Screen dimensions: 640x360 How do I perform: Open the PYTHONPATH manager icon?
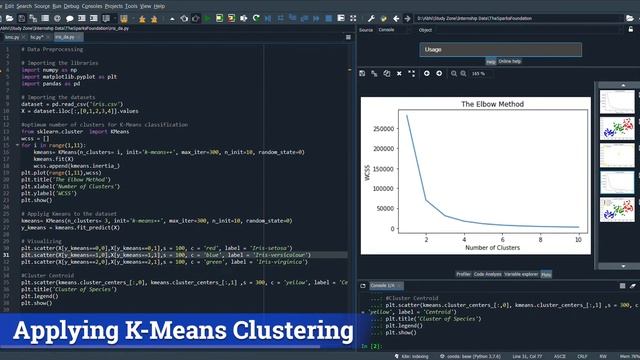(x=383, y=18)
